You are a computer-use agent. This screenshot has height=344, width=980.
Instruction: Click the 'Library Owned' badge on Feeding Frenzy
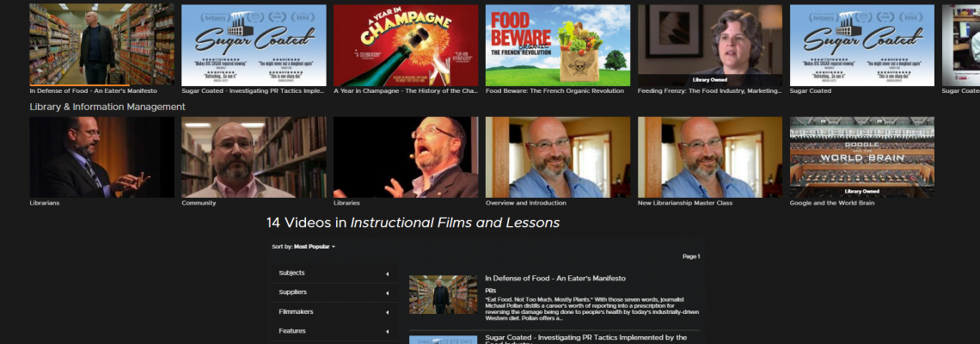pyautogui.click(x=710, y=80)
